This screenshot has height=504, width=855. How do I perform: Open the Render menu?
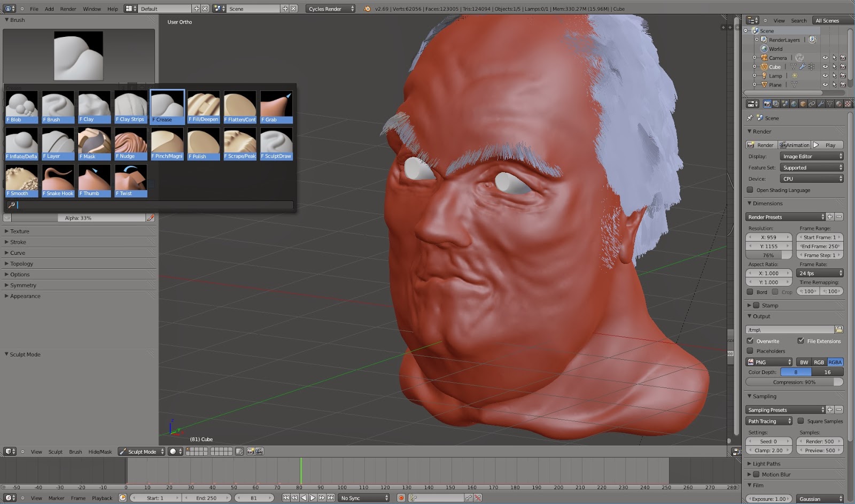(68, 9)
